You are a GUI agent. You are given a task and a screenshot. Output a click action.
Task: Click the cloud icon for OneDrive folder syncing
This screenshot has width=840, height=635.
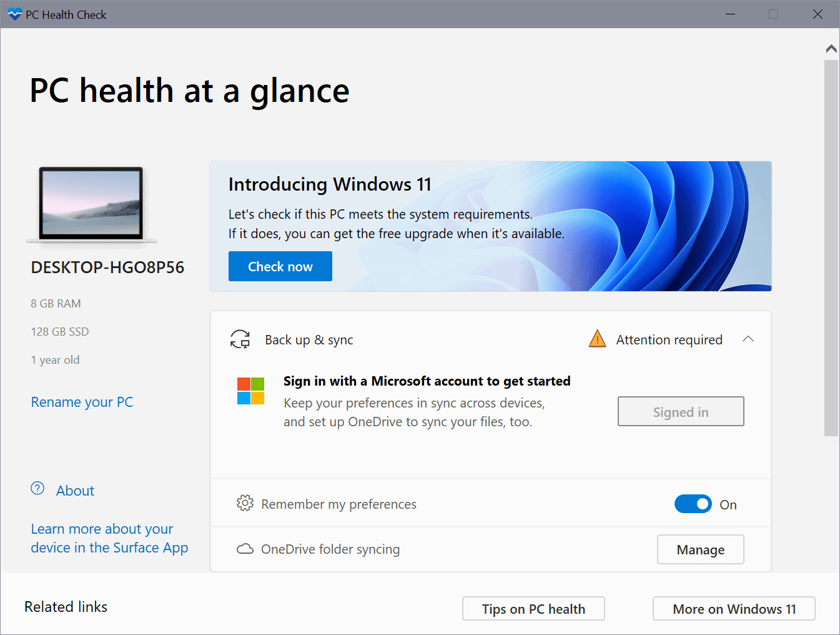click(245, 549)
